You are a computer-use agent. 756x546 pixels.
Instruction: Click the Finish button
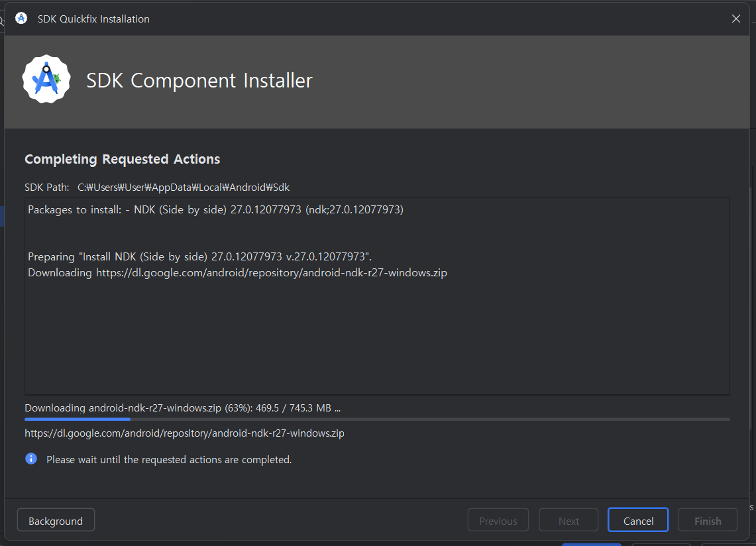pyautogui.click(x=708, y=520)
